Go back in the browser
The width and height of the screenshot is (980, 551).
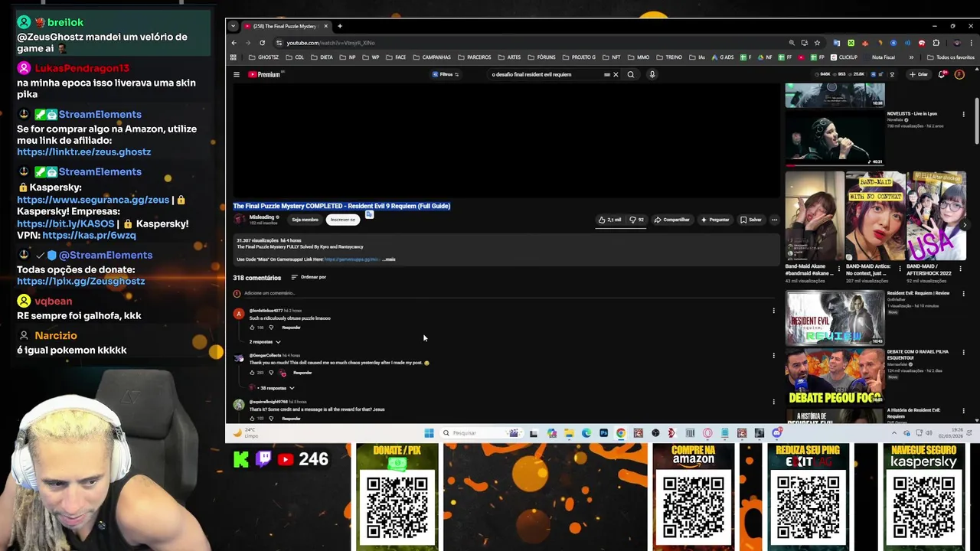coord(234,43)
